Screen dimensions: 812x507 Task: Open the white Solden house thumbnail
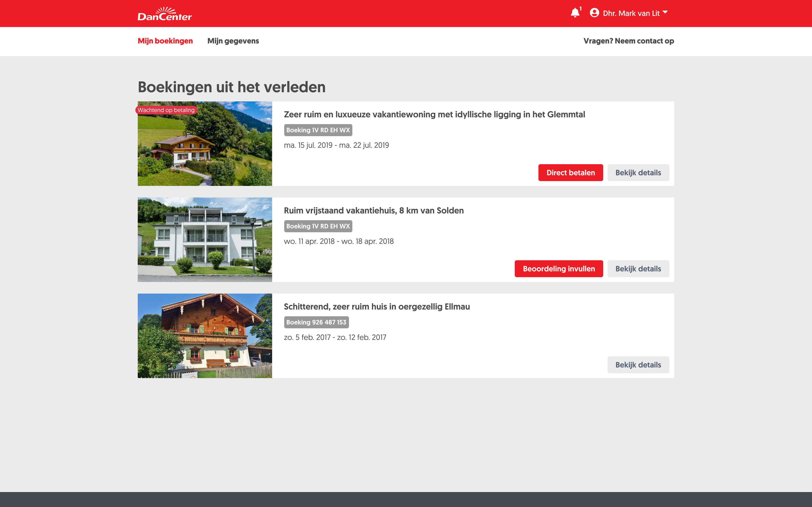pyautogui.click(x=205, y=239)
